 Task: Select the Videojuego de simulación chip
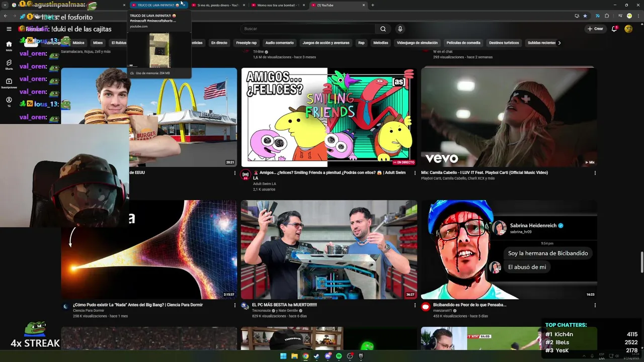pos(417,43)
